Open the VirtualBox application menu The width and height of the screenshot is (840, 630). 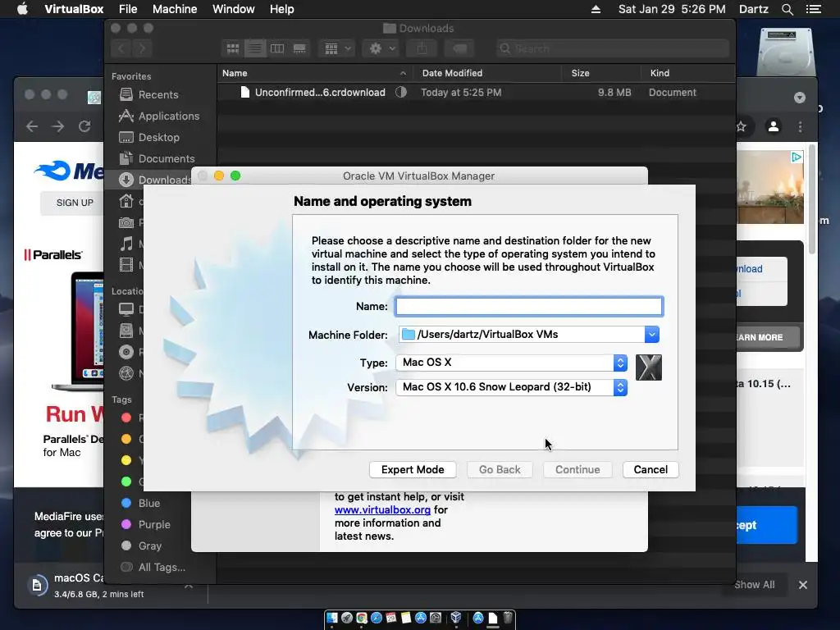pos(74,9)
